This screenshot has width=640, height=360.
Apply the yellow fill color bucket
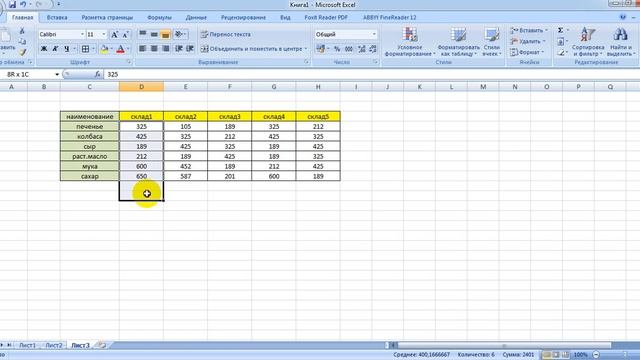click(104, 49)
